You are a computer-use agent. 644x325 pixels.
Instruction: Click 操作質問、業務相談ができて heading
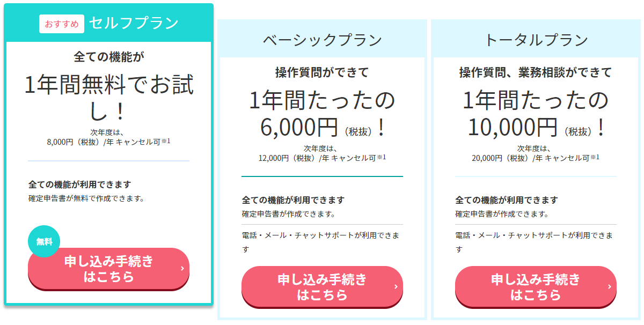(536, 72)
